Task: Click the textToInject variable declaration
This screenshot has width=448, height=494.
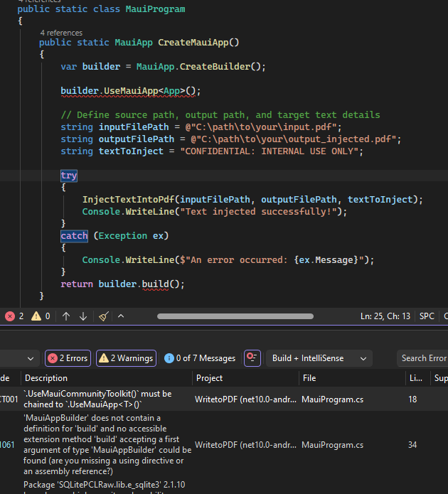Action: [x=131, y=151]
